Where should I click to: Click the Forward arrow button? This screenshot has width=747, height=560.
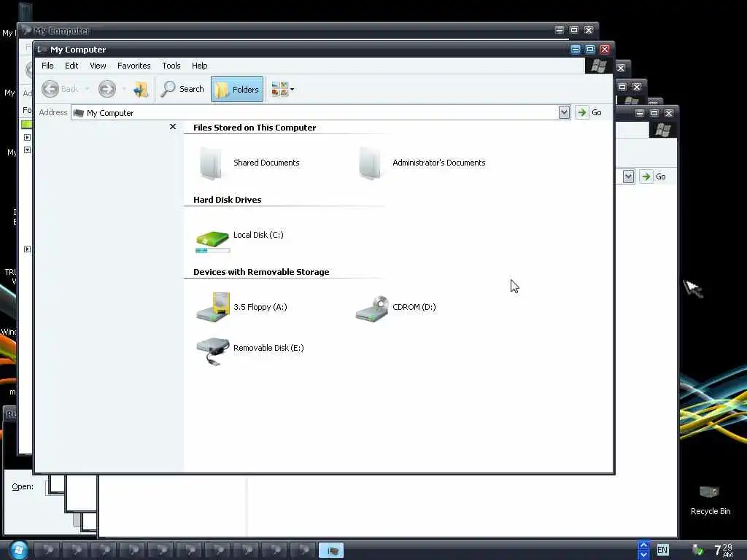click(107, 89)
